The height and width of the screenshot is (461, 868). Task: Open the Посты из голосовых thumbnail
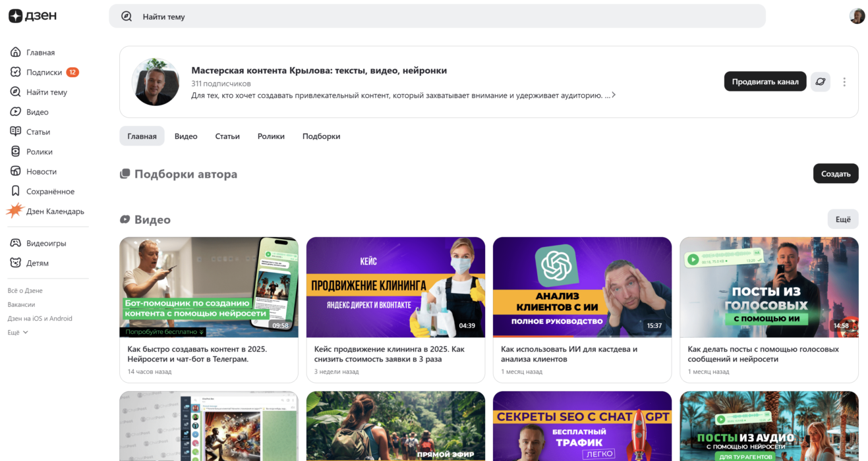(769, 287)
